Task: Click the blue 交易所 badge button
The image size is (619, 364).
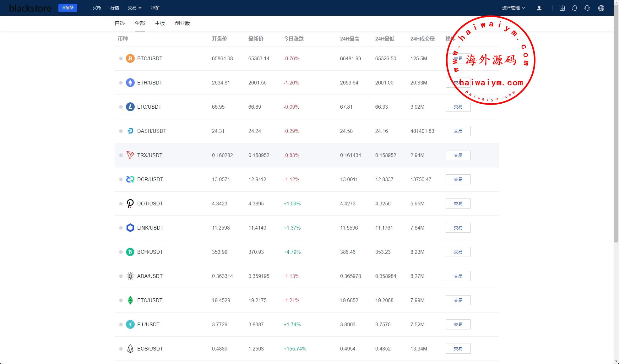Action: [x=68, y=8]
